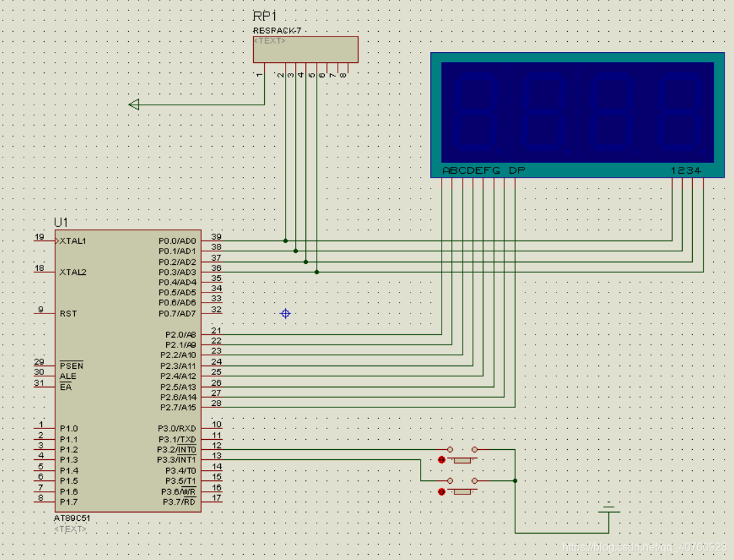Screen dimensions: 734x560
Task: Click the blue origin crosshair marker
Action: [285, 313]
